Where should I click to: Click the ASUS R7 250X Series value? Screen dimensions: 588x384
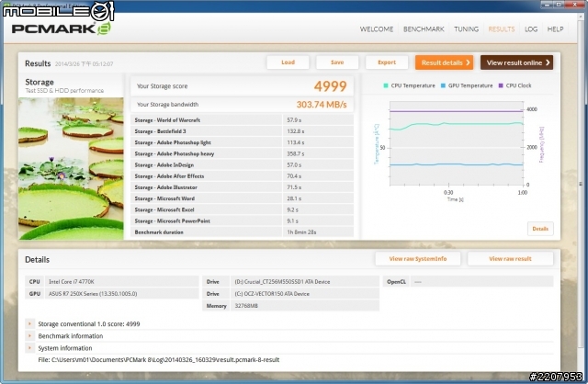point(93,294)
